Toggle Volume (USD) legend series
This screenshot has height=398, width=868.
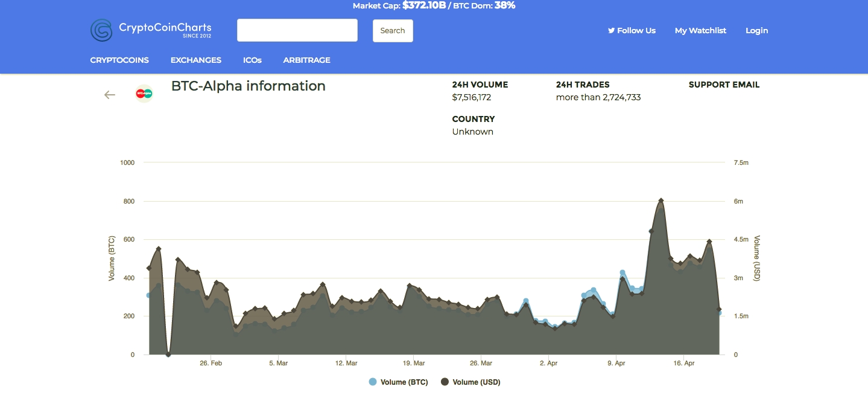pyautogui.click(x=470, y=382)
